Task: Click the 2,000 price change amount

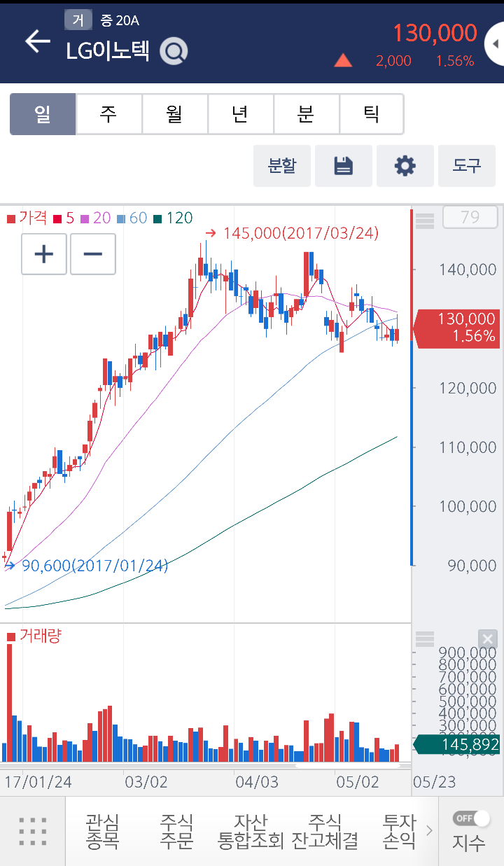Action: coord(393,61)
